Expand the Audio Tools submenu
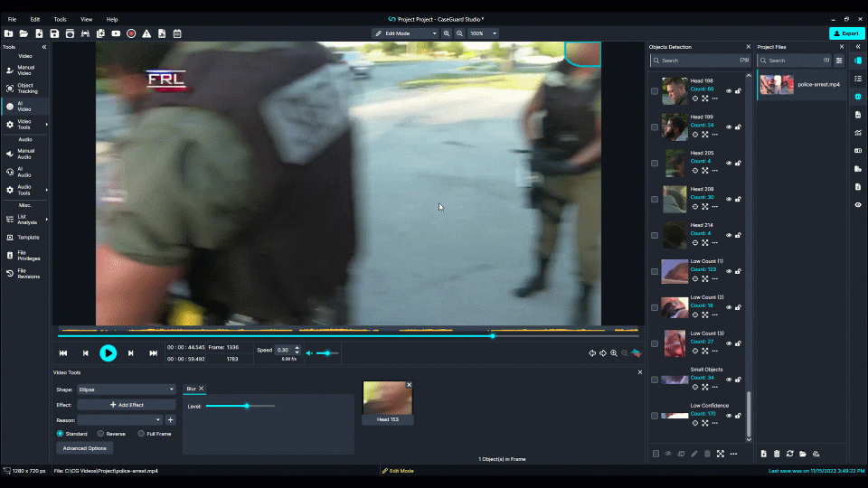The image size is (868, 488). pyautogui.click(x=46, y=191)
